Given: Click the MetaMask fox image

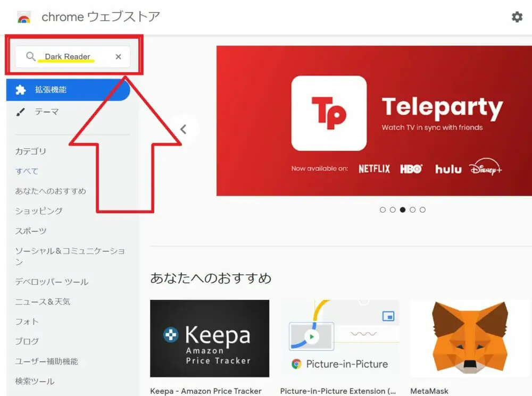Looking at the screenshot, I should coord(470,338).
